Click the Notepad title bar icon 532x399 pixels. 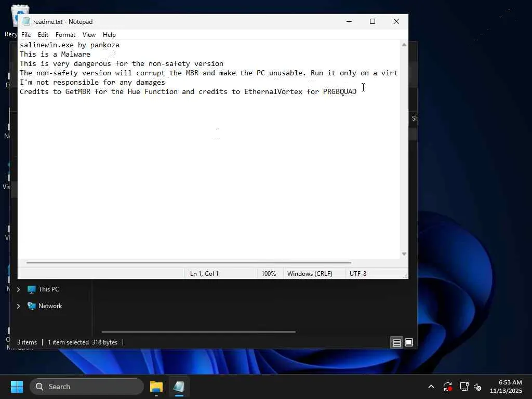pyautogui.click(x=26, y=21)
